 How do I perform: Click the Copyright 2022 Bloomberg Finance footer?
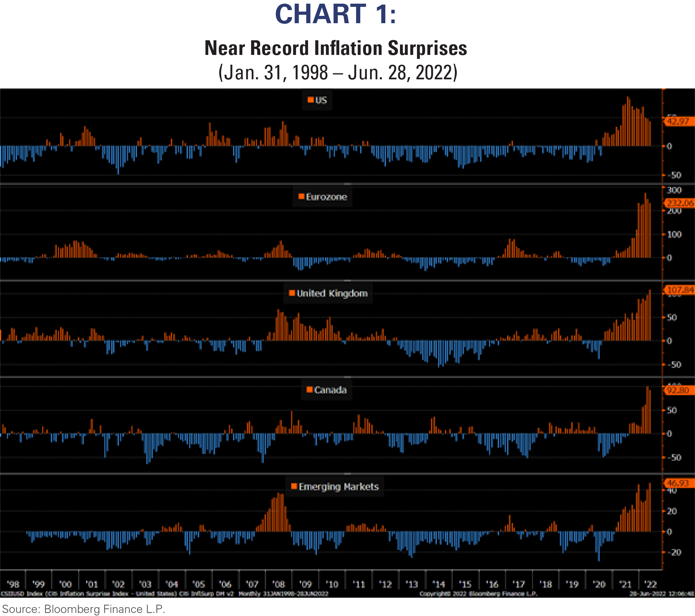pos(478,593)
